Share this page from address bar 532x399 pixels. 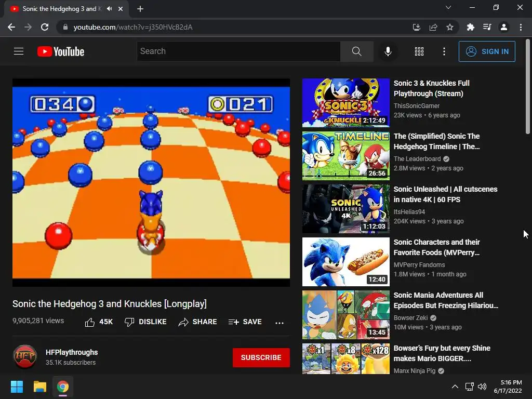coord(433,27)
